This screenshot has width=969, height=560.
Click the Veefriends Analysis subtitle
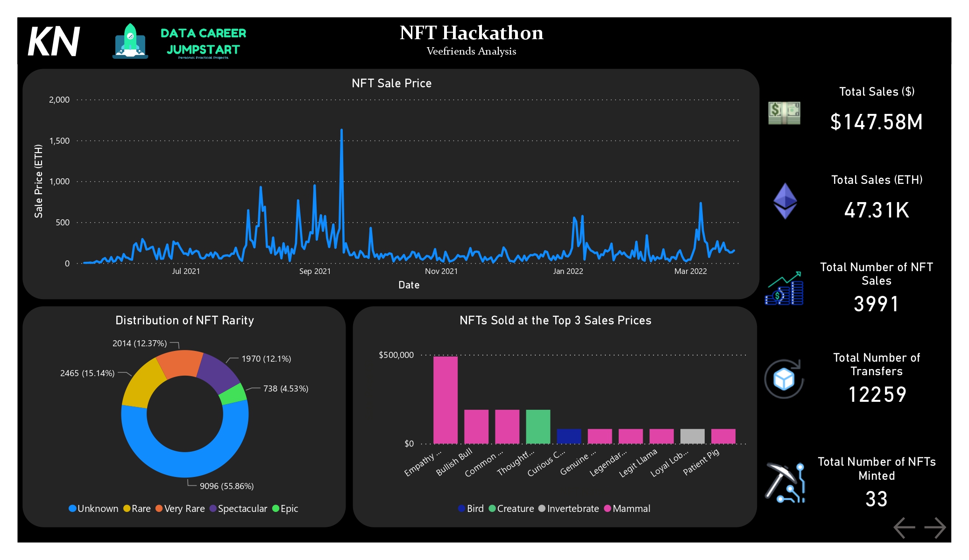[x=471, y=51]
